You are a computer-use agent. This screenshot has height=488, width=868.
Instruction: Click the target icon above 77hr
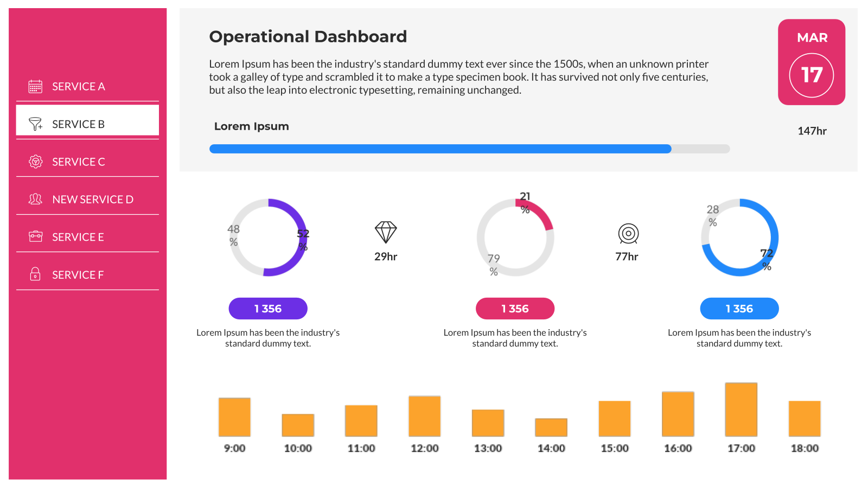point(628,234)
